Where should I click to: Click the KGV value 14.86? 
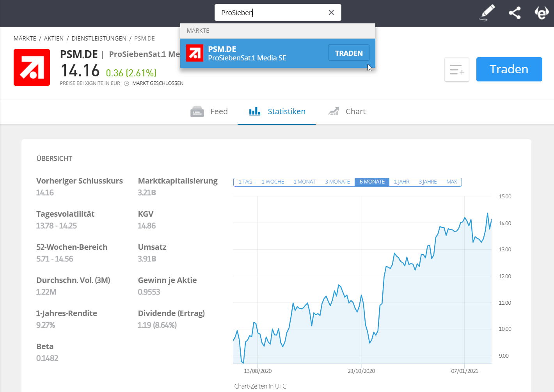pyautogui.click(x=147, y=226)
